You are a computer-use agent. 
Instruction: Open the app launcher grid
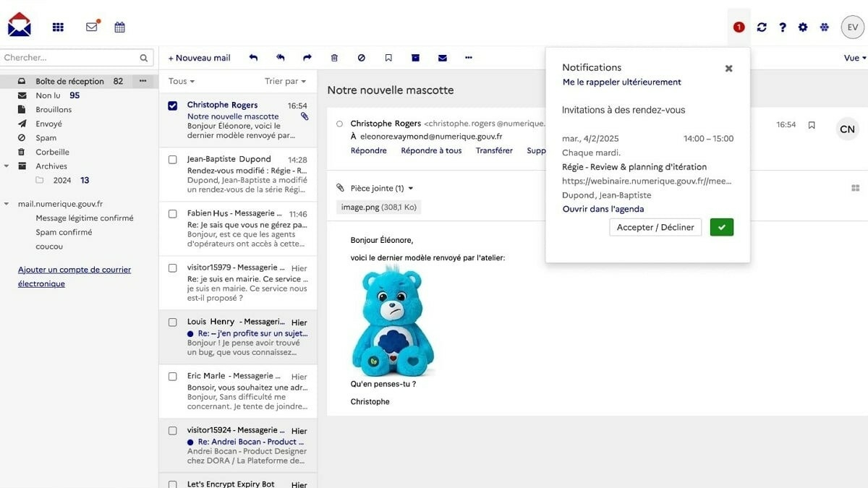pos(58,27)
